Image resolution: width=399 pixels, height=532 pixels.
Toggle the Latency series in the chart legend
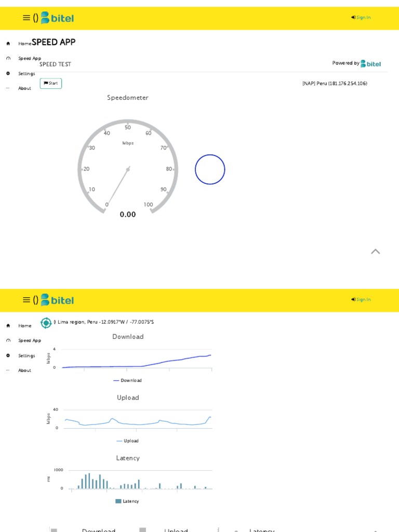click(127, 501)
